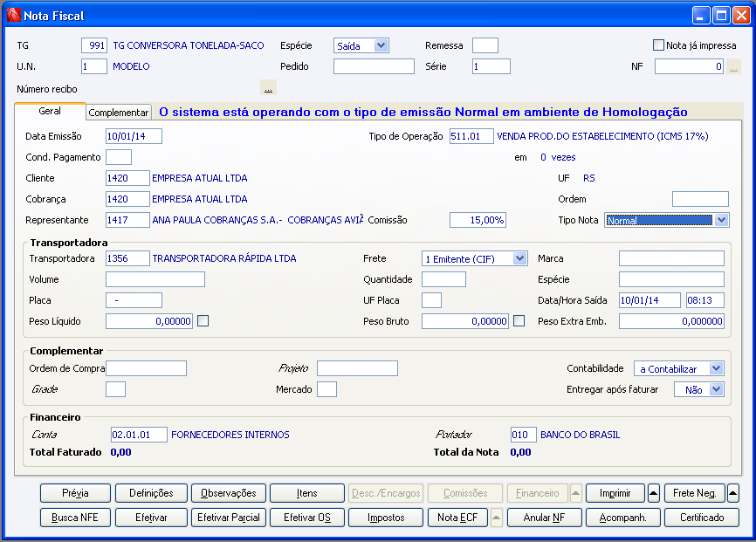The height and width of the screenshot is (542, 756).
Task: Toggle the checkbox beside Peso Líquido
Action: [203, 320]
